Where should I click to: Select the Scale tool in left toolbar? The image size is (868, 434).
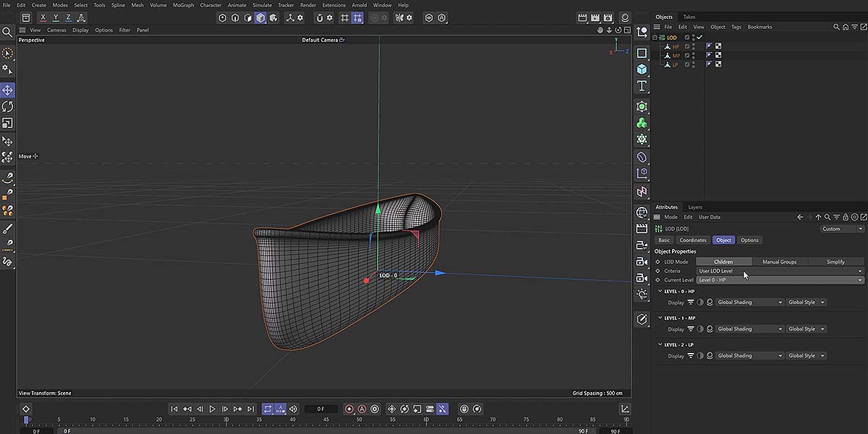coord(7,123)
